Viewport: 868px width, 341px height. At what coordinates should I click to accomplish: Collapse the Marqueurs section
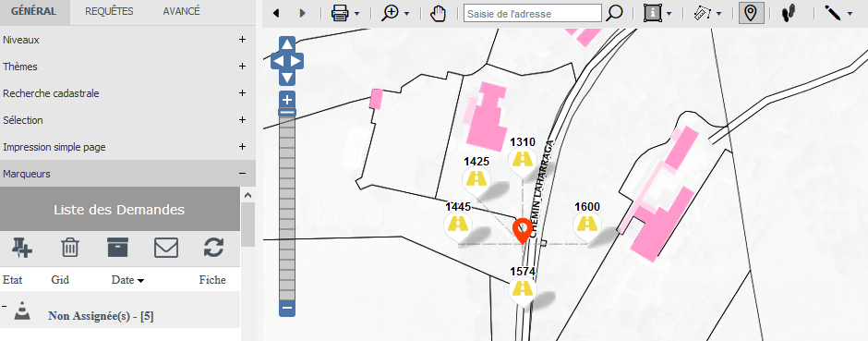(x=242, y=173)
